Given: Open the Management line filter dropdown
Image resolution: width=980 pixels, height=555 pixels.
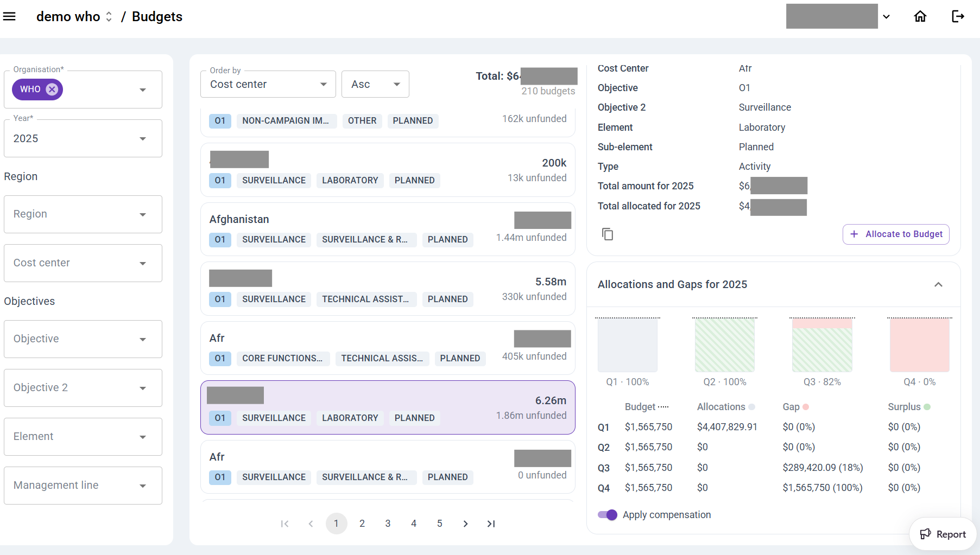Looking at the screenshot, I should coord(83,485).
